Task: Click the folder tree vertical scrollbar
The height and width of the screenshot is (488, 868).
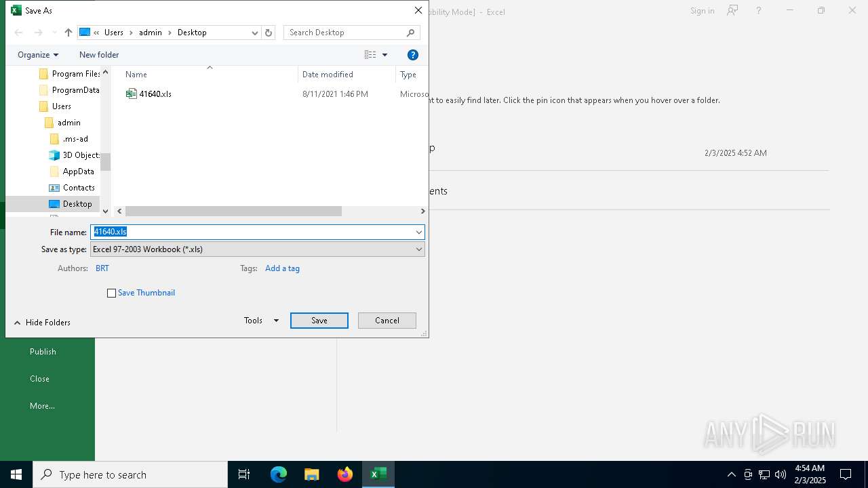Action: pyautogui.click(x=105, y=162)
